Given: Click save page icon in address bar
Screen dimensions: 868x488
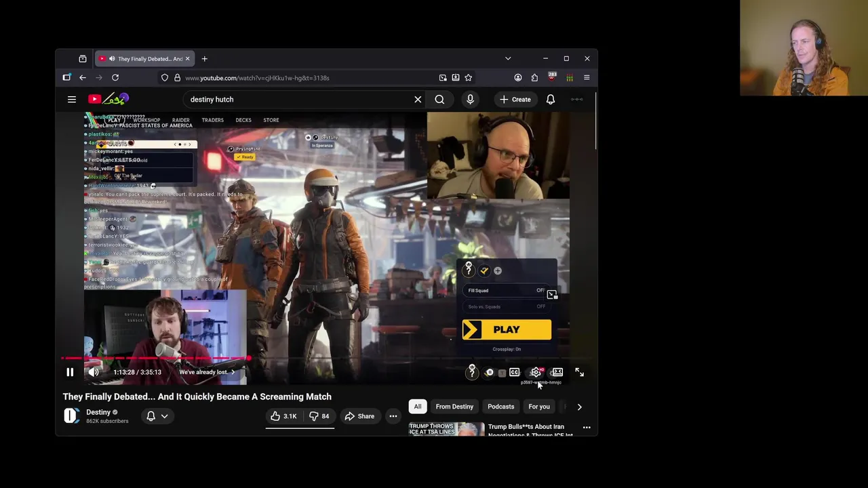Looking at the screenshot, I should (456, 78).
